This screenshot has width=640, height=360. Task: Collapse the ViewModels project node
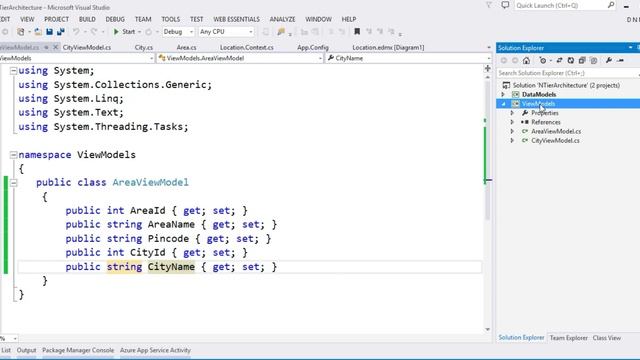pos(503,104)
